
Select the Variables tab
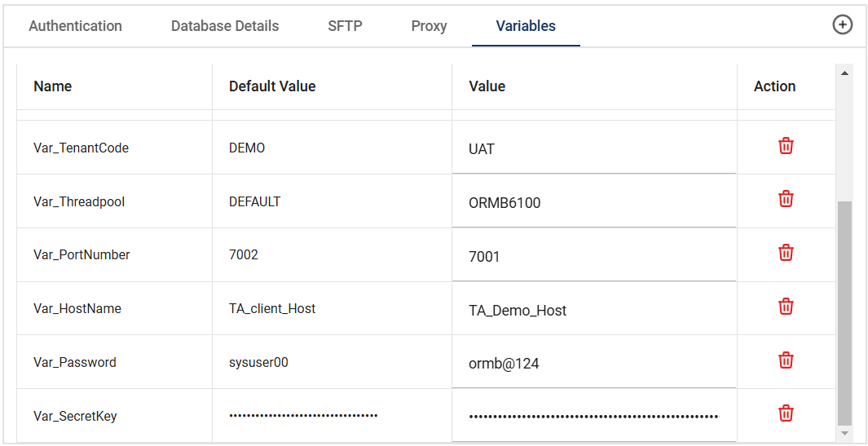point(526,26)
